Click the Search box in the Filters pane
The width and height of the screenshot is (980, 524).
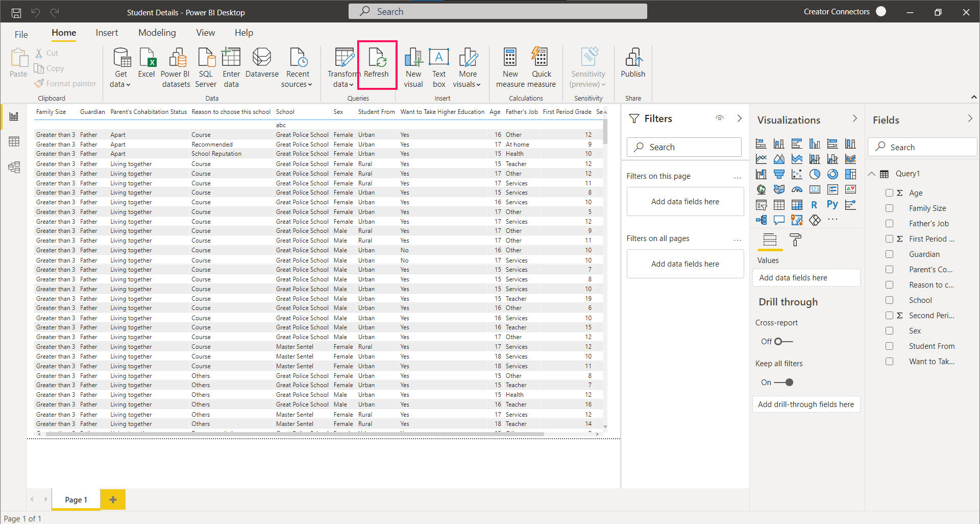[x=684, y=147]
